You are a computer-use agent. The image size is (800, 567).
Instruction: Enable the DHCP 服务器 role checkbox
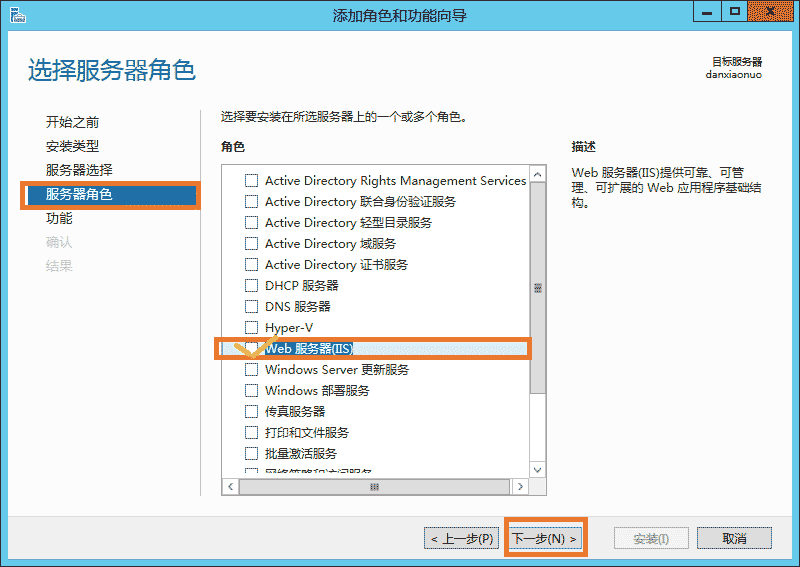pyautogui.click(x=252, y=286)
